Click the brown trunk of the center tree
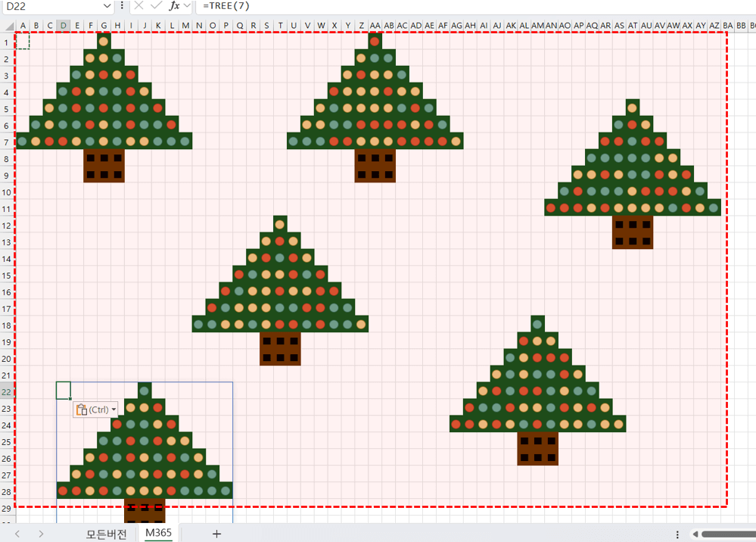The image size is (756, 542). click(280, 349)
